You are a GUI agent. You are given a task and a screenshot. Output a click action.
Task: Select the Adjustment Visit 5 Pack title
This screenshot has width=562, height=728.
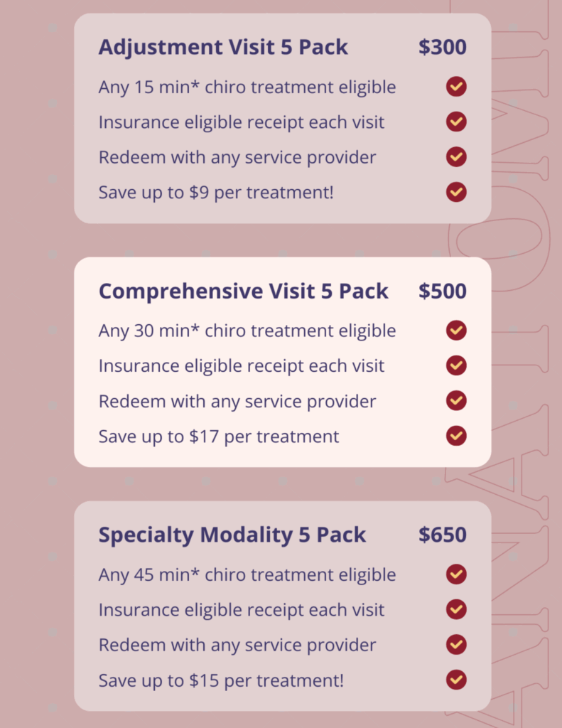(223, 48)
